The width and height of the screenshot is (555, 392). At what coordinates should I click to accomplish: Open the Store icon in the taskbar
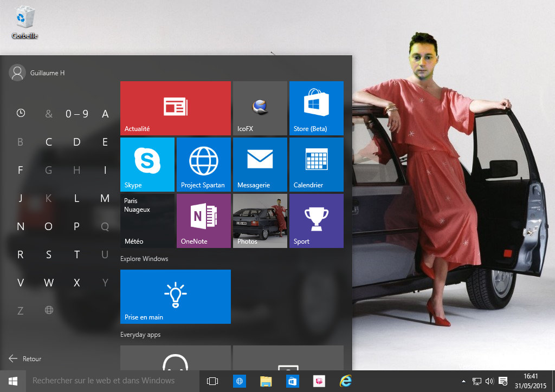pyautogui.click(x=292, y=381)
